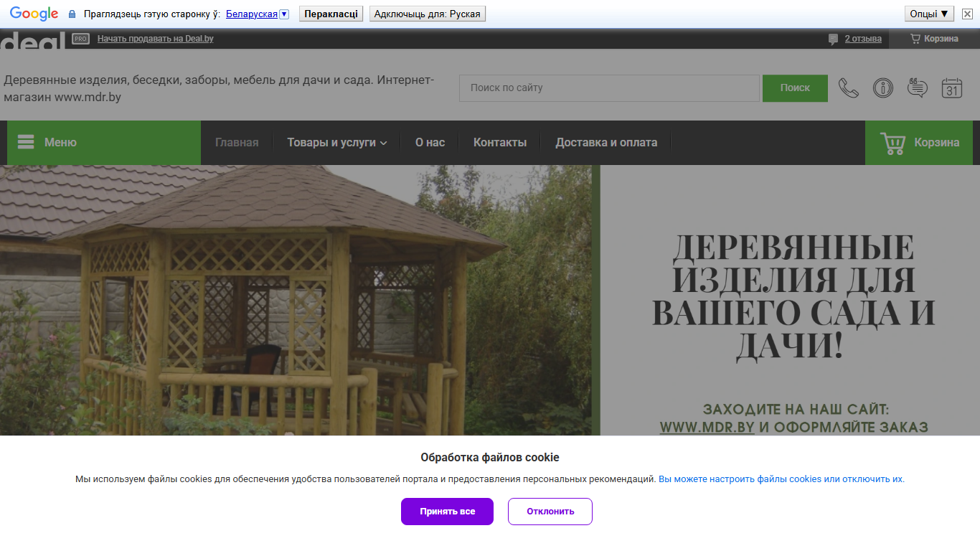This screenshot has height=551, width=980.
Task: Open Корзина in the top dark bar
Action: [934, 39]
